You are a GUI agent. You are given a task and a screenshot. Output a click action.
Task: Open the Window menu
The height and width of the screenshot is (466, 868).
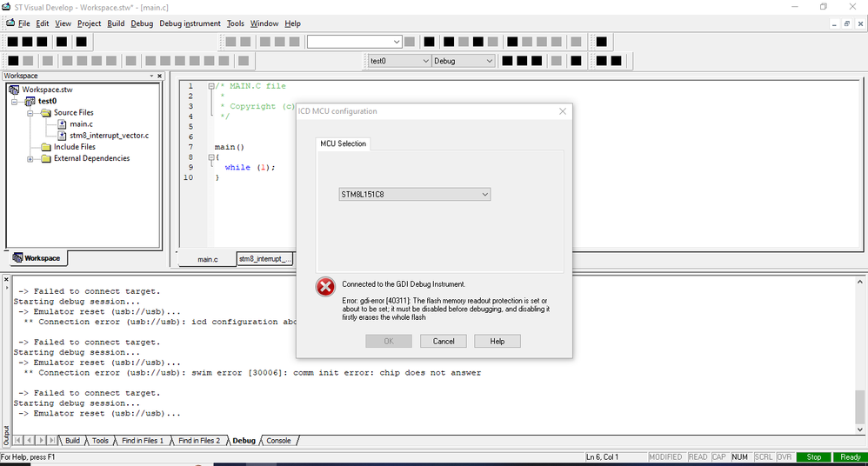click(264, 23)
